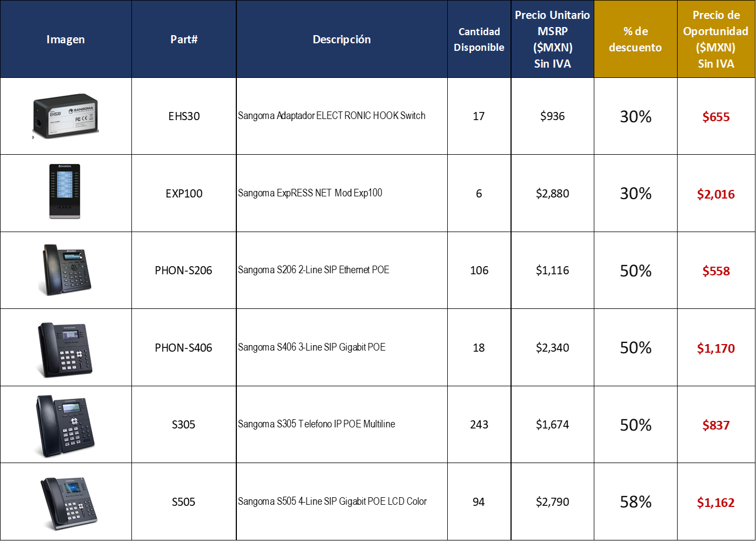Viewport: 756px width, 541px height.
Task: Click quantity 106 cell
Action: tap(479, 270)
